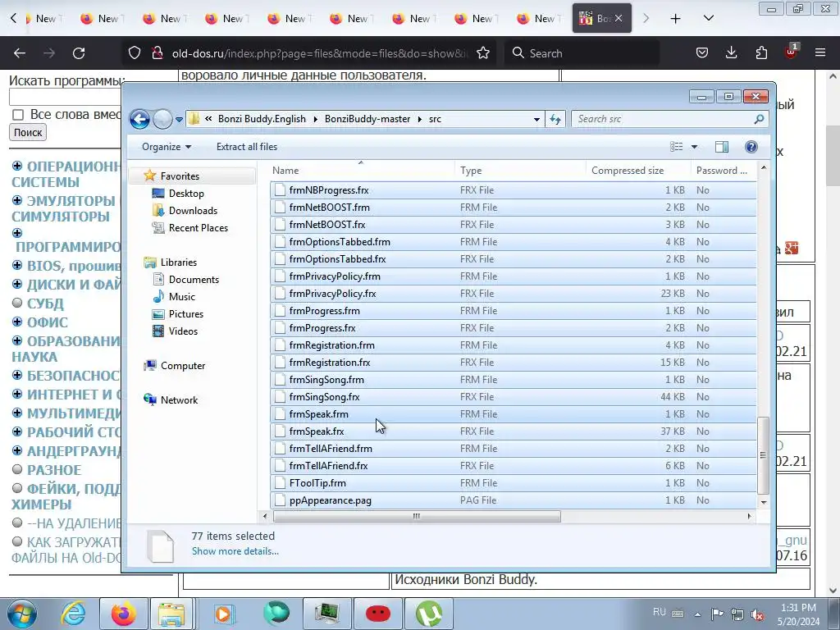Viewport: 840px width, 630px height.
Task: Refresh the src folder view
Action: 555,119
